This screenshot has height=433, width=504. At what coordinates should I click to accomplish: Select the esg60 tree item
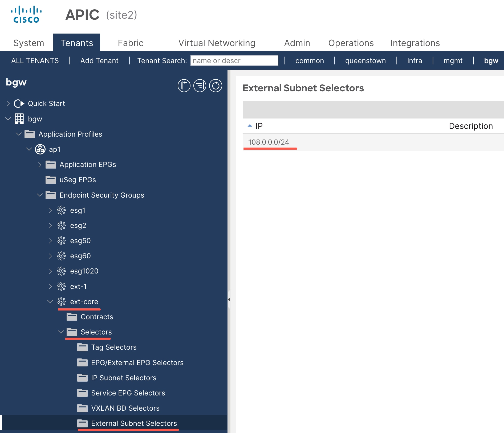pos(80,256)
